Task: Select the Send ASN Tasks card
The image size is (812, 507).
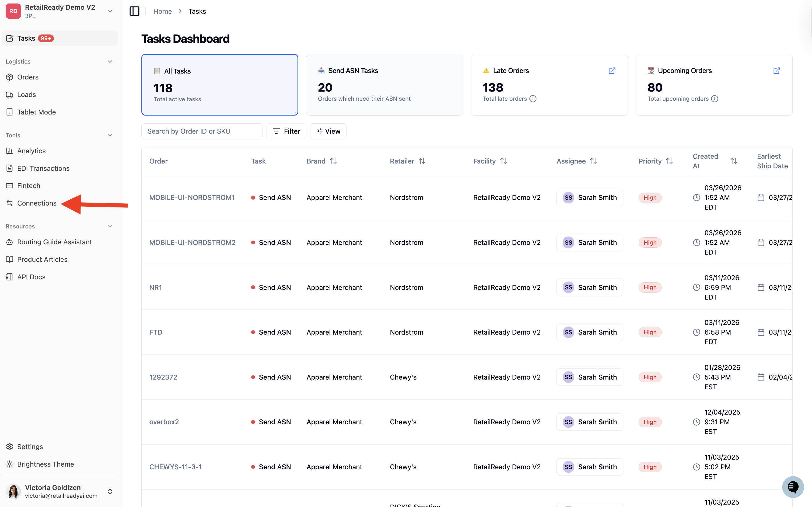Action: coord(384,85)
